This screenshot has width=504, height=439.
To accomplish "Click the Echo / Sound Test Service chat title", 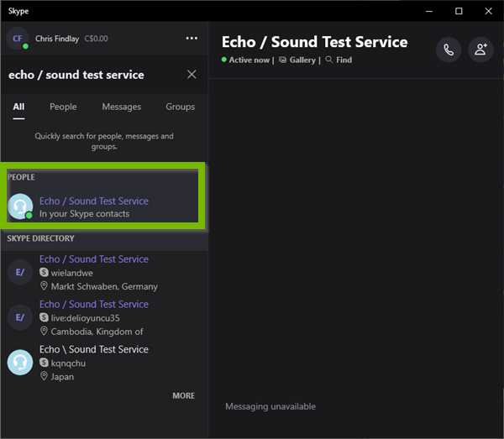I will tap(315, 42).
